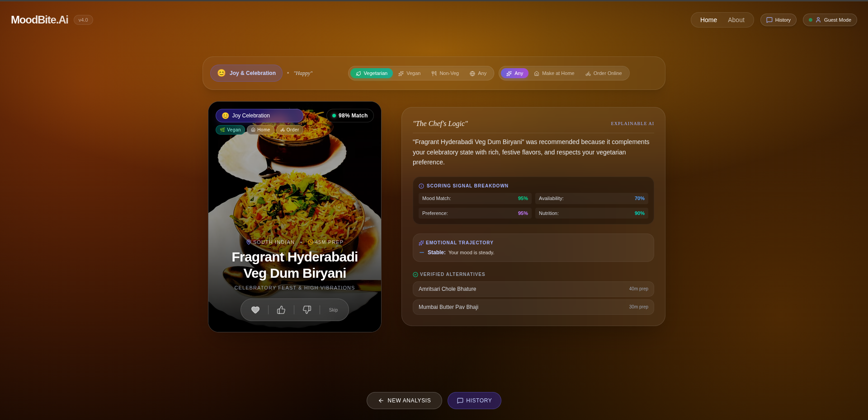Select the purple Any source option
The height and width of the screenshot is (420, 868).
514,73
